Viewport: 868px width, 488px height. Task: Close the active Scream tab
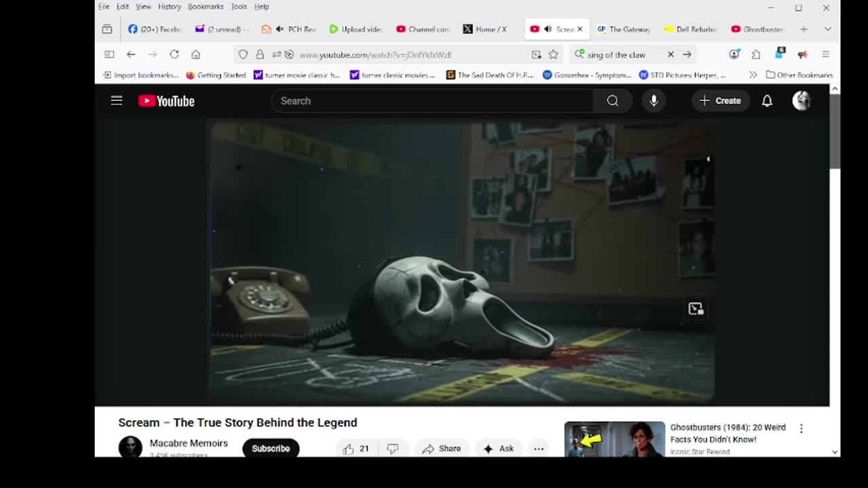(x=580, y=29)
